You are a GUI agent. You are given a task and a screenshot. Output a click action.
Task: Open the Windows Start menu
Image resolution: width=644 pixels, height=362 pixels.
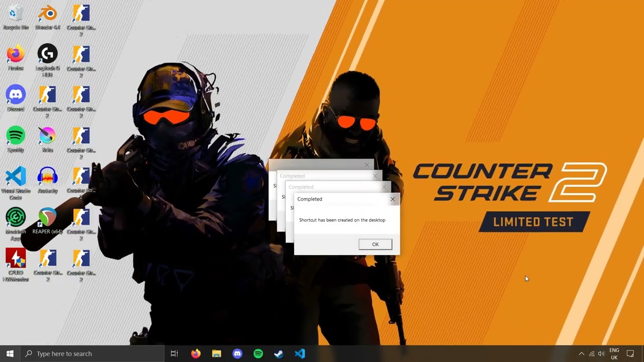[x=10, y=353]
